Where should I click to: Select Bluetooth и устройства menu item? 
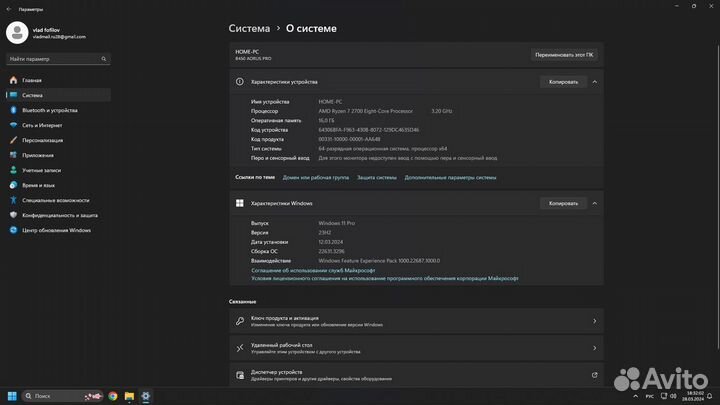[x=58, y=110]
